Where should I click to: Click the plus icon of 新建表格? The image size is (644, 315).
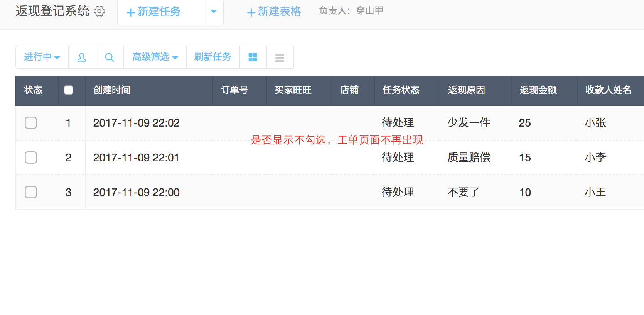(251, 12)
